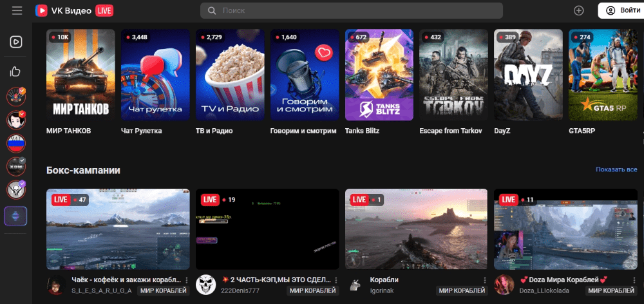
Task: Click the purple waveform icon in sidebar
Action: 15,216
